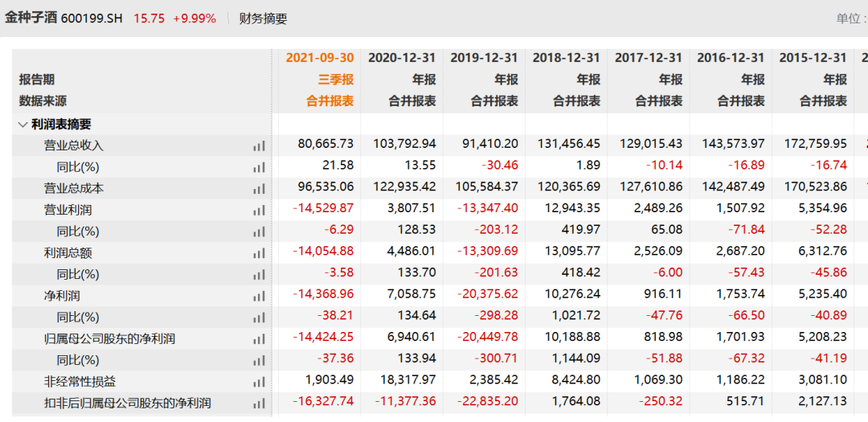Click deducted net profit value 515.71

click(745, 402)
